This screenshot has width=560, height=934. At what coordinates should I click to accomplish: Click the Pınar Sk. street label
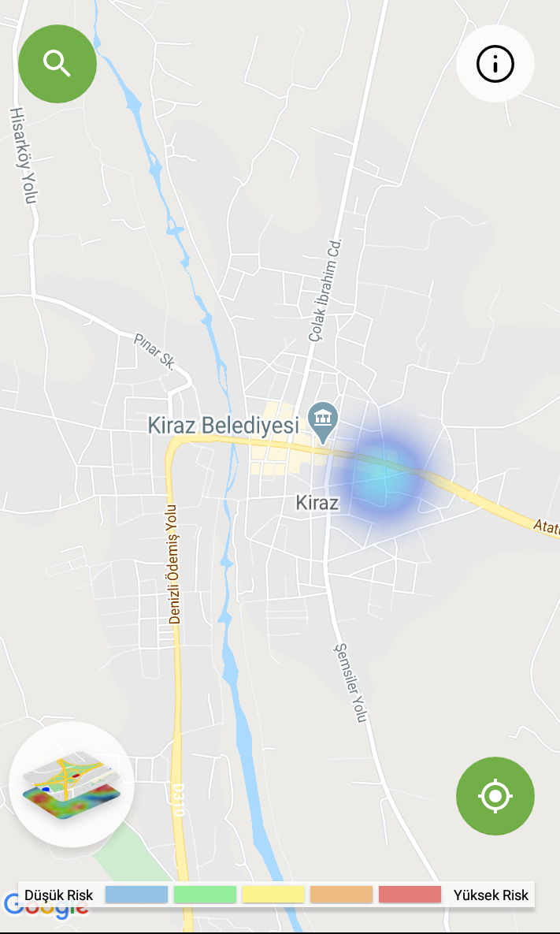point(154,352)
